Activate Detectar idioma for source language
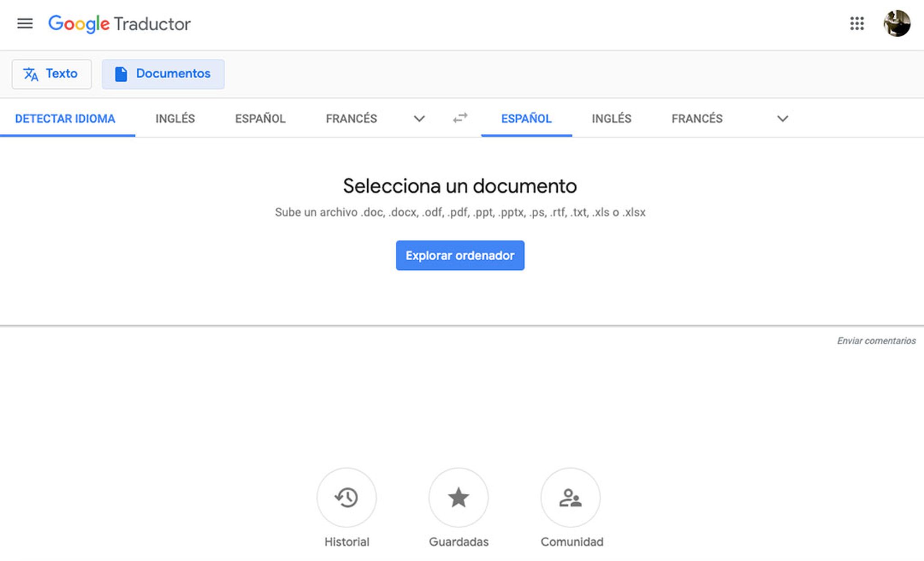The height and width of the screenshot is (561, 924). pos(65,119)
